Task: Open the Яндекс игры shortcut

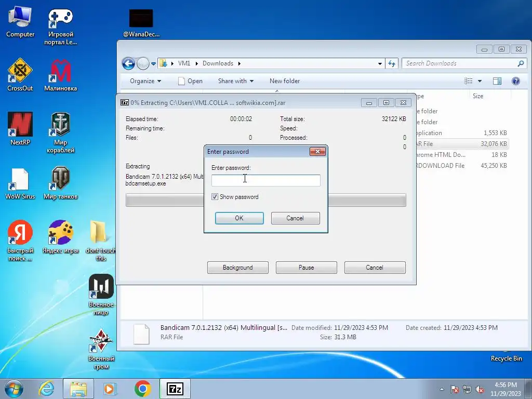Action: tap(60, 237)
